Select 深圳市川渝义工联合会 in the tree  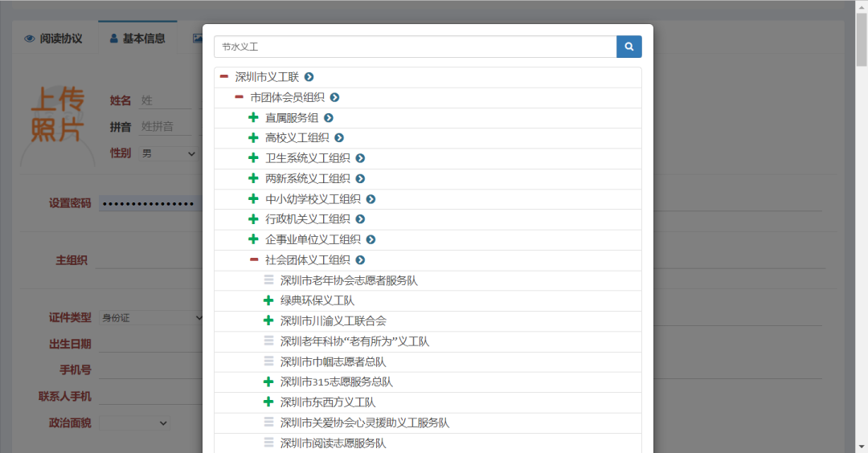(334, 320)
